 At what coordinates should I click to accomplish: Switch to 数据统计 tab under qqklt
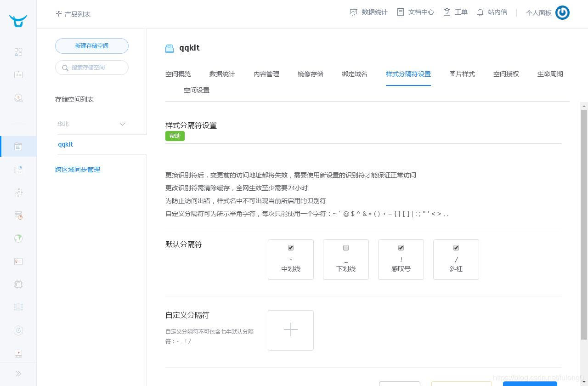click(222, 74)
